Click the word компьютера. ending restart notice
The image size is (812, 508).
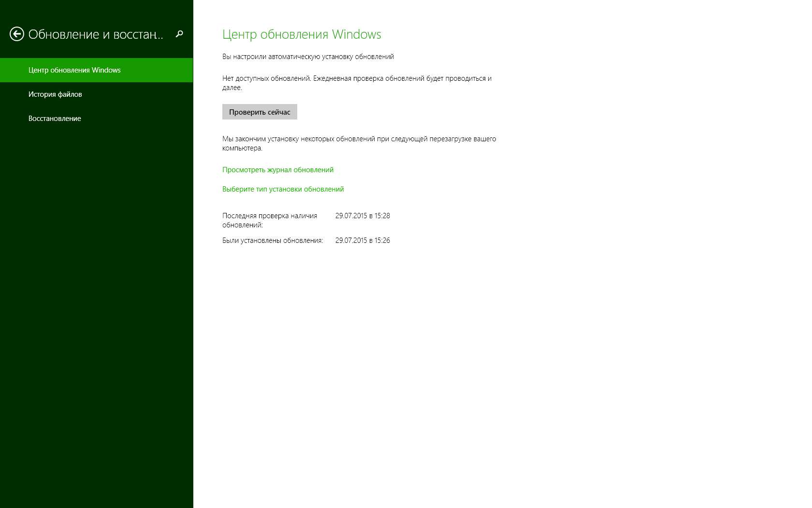click(242, 148)
